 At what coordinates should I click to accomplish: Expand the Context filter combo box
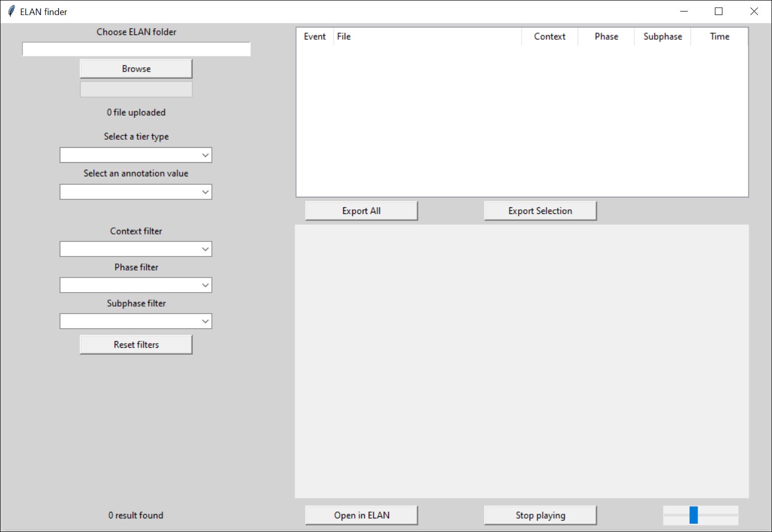pos(136,249)
